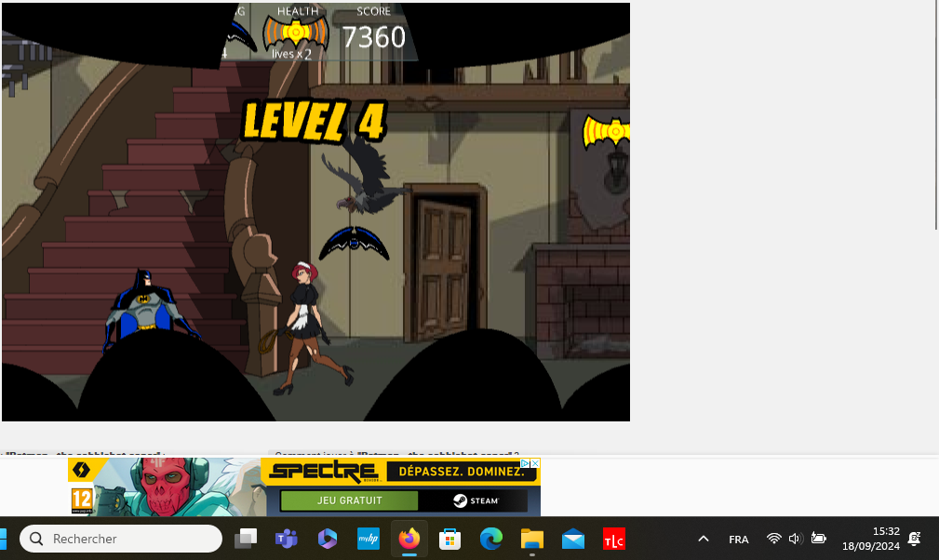Click the blue batarang pickup below the vulture
Screen dimensions: 939x560
click(x=354, y=242)
